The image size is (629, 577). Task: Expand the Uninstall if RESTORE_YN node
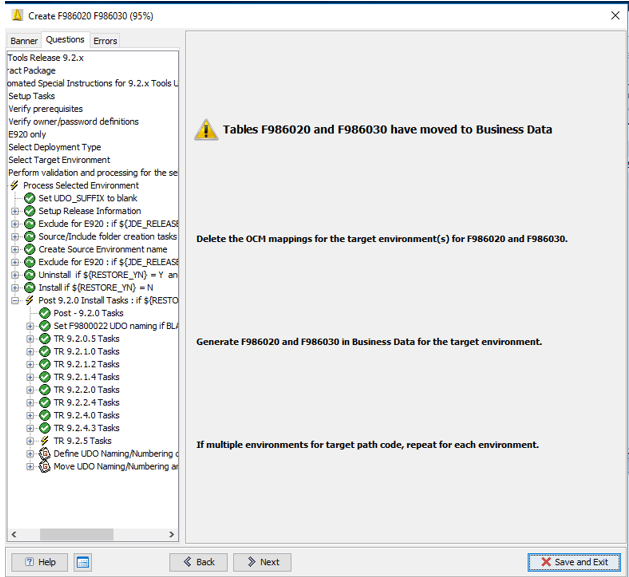coord(15,275)
